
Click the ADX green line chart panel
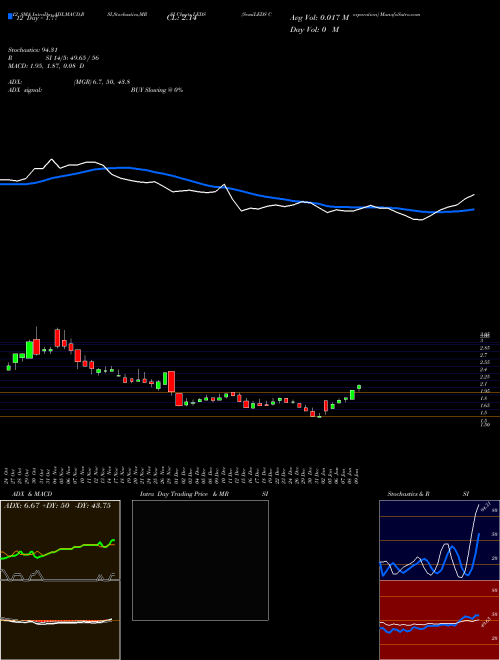(60, 540)
